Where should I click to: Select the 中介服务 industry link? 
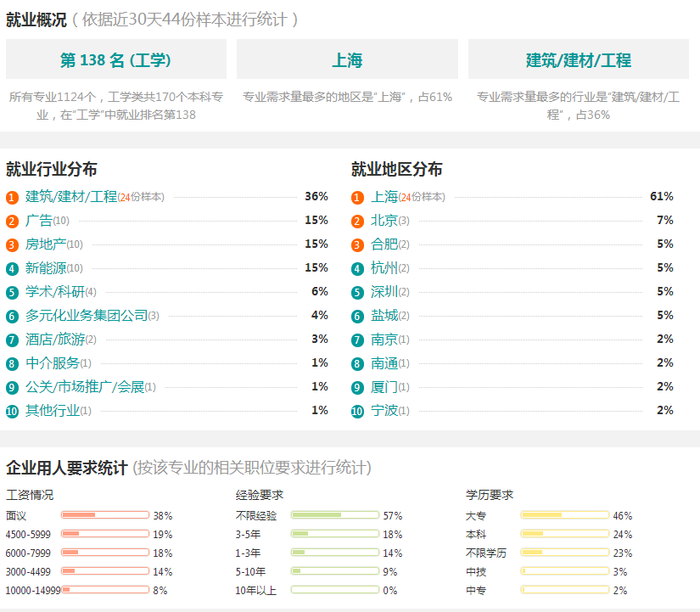(53, 362)
